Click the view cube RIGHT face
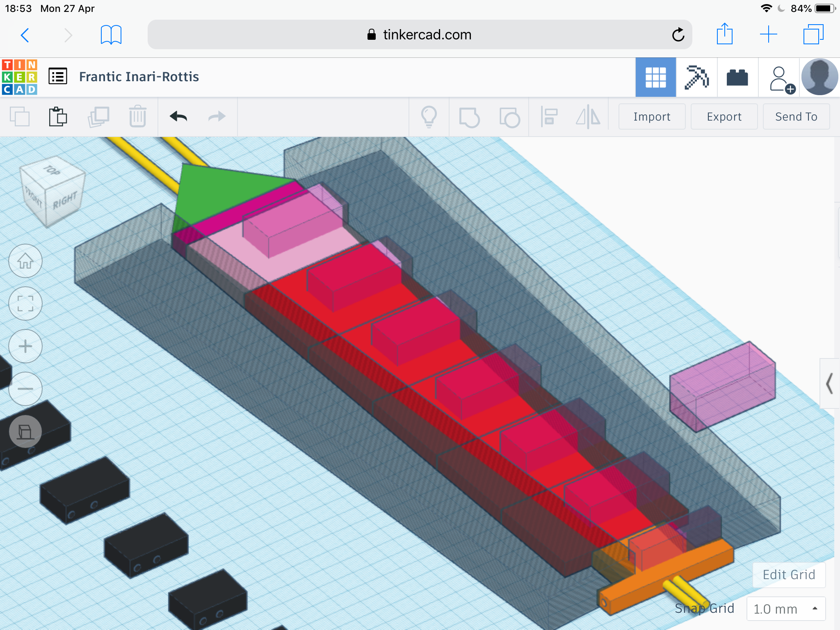The height and width of the screenshot is (630, 840). click(65, 201)
